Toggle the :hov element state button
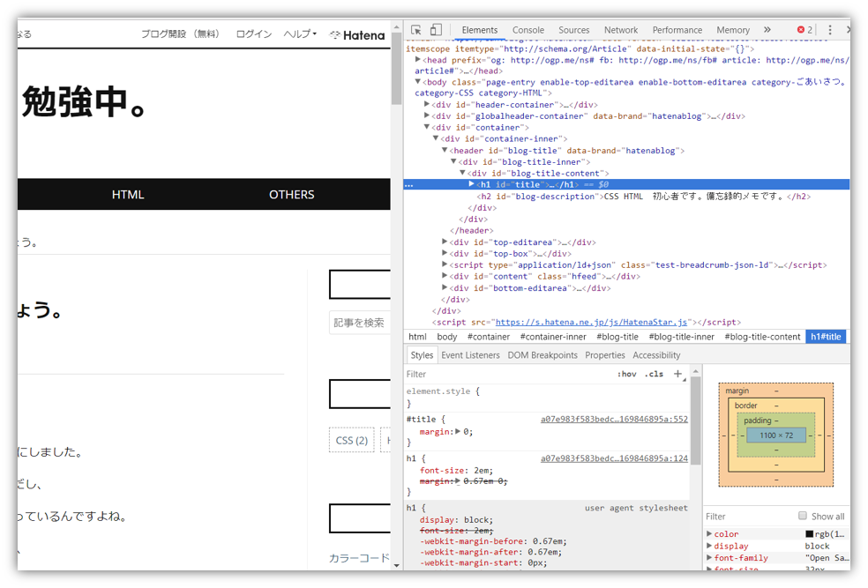Viewport: 868px width, 588px height. (627, 374)
